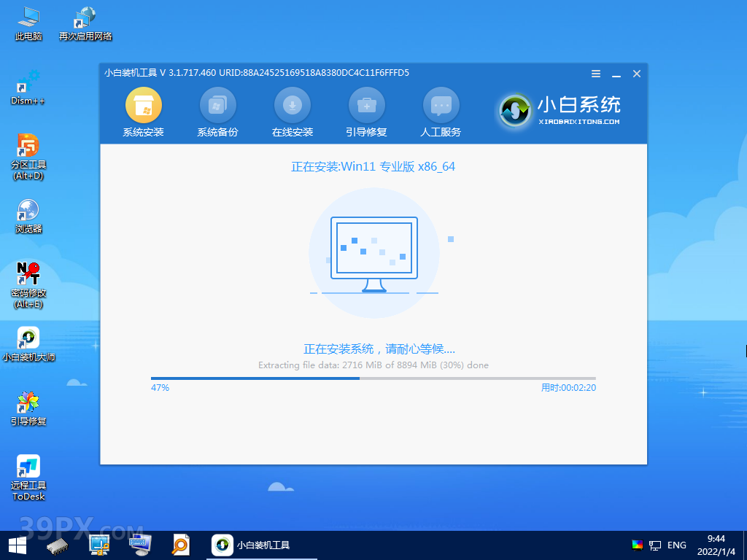Screen dimensions: 747x560
Task: Open the hamburger menu in the title bar
Action: point(596,74)
